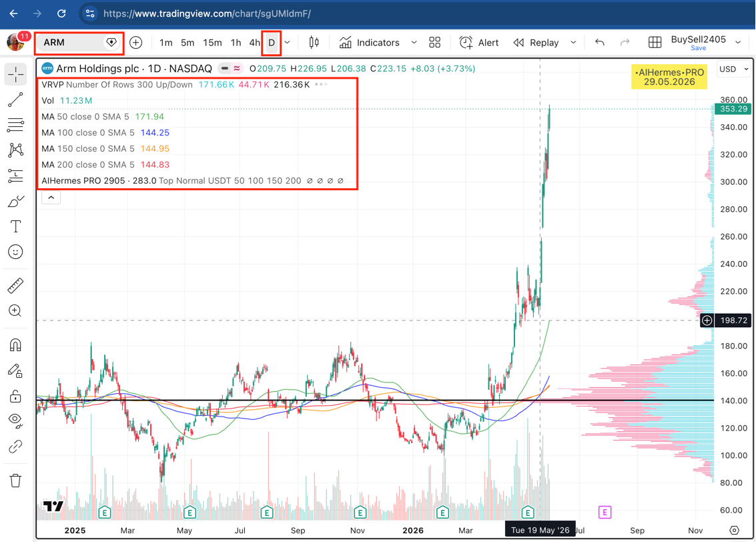Switch to the 15m timeframe

point(212,43)
